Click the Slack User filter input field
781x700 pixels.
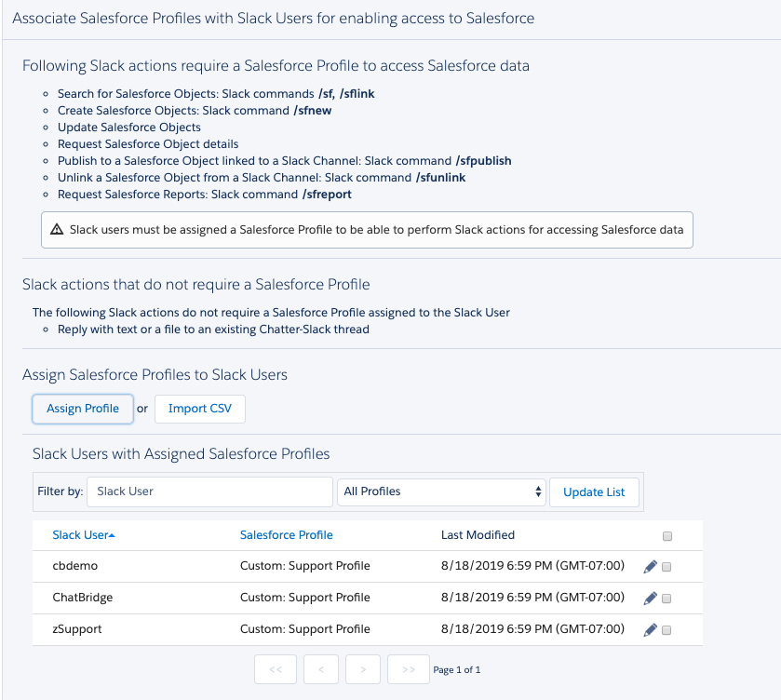209,491
